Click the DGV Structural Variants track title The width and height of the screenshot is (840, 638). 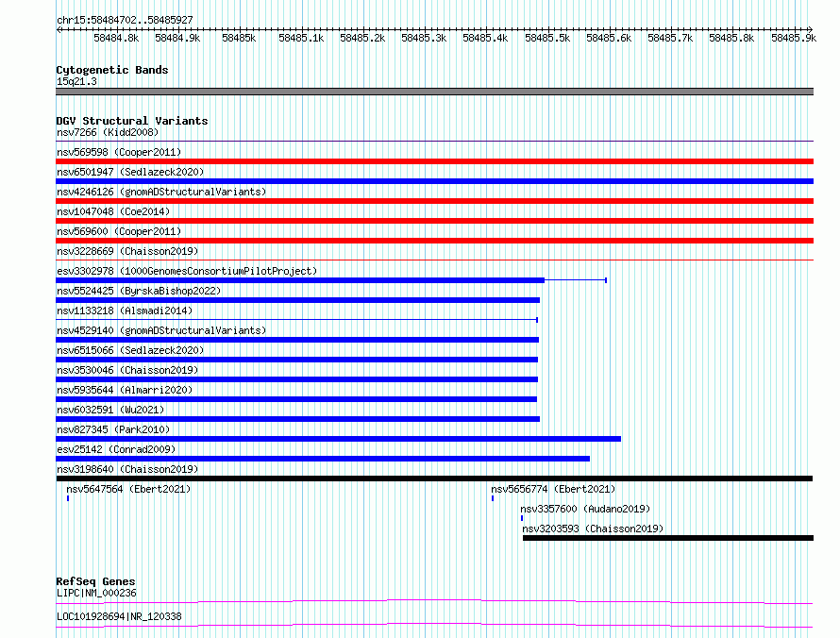pos(132,121)
